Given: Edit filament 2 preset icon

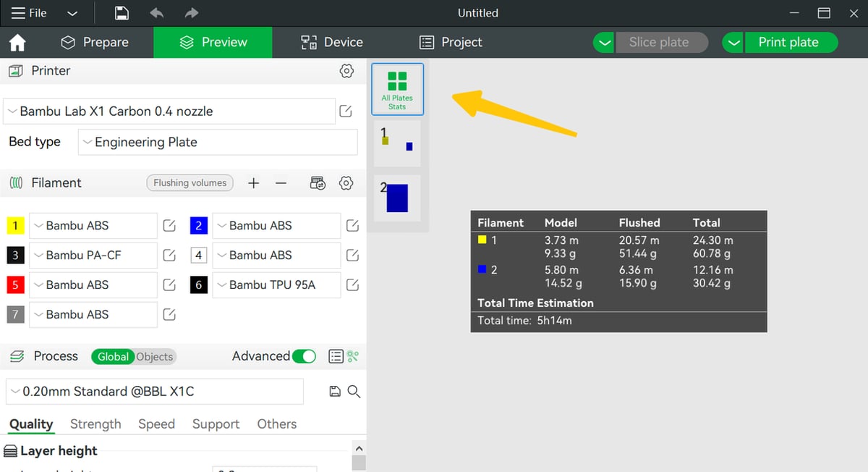Looking at the screenshot, I should 352,226.
